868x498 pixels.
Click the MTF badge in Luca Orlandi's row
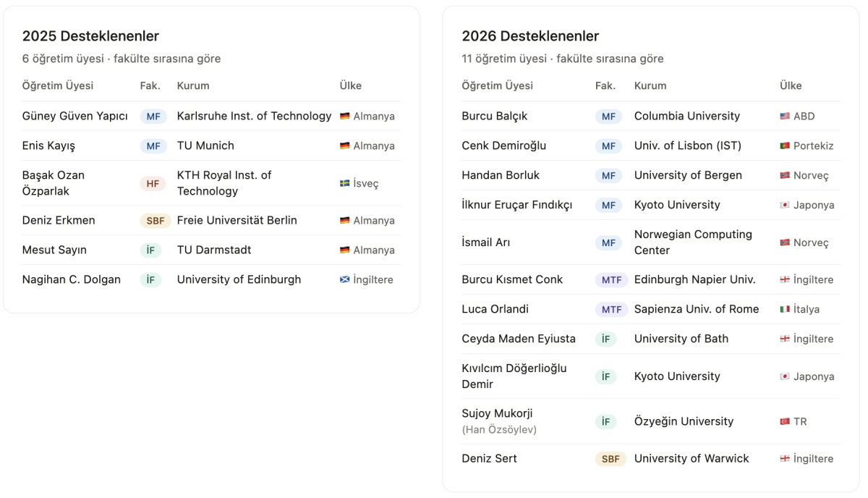click(611, 310)
